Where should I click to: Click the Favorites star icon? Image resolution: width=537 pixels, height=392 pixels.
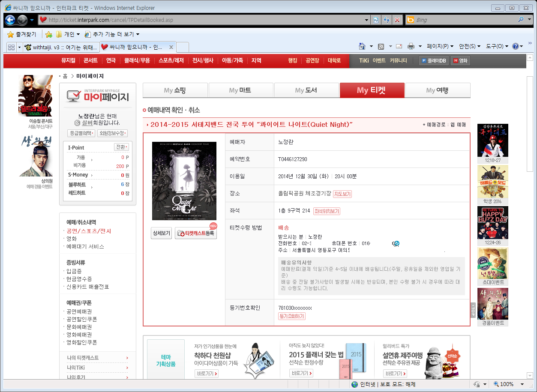(11, 34)
